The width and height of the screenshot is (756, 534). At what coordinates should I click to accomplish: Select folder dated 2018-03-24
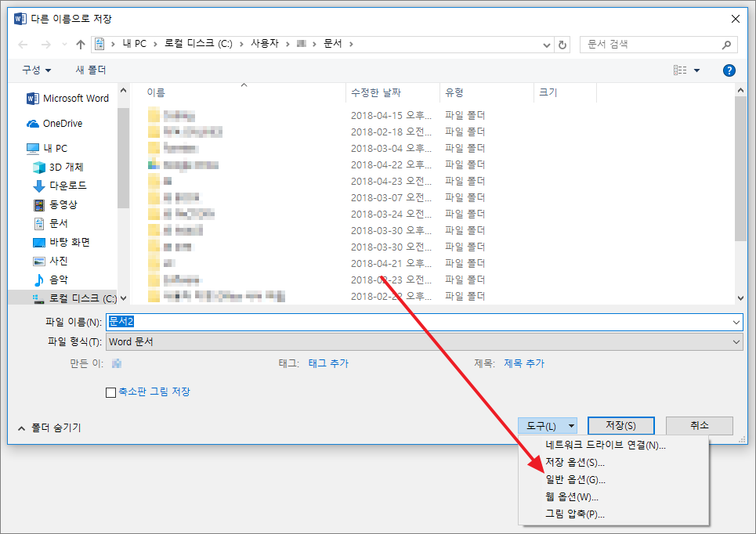pos(316,214)
